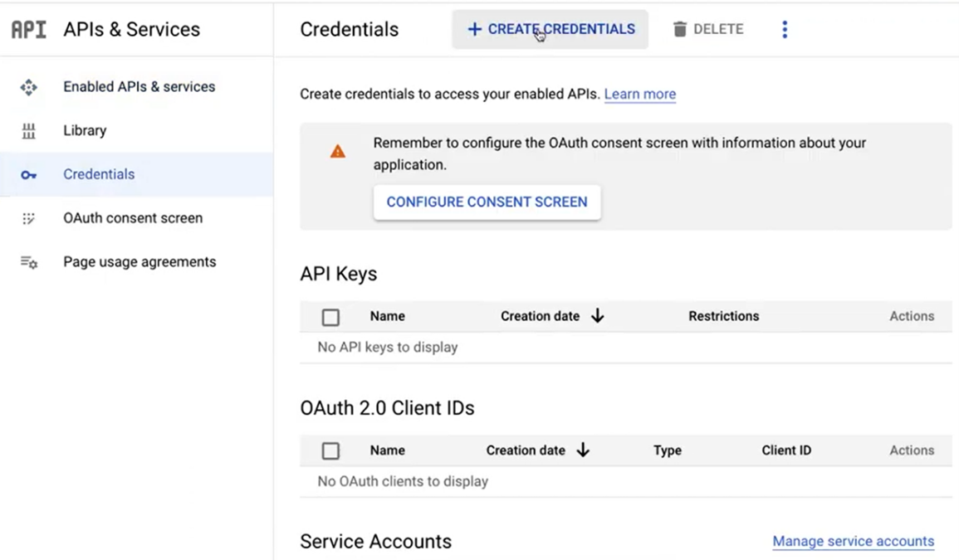959x560 pixels.
Task: Open OAuth consent screen sidebar item
Action: point(133,218)
